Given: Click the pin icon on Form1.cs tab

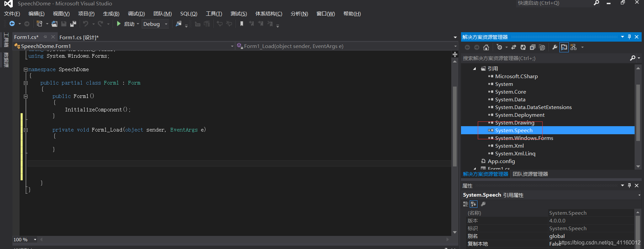Looking at the screenshot, I should pos(45,37).
